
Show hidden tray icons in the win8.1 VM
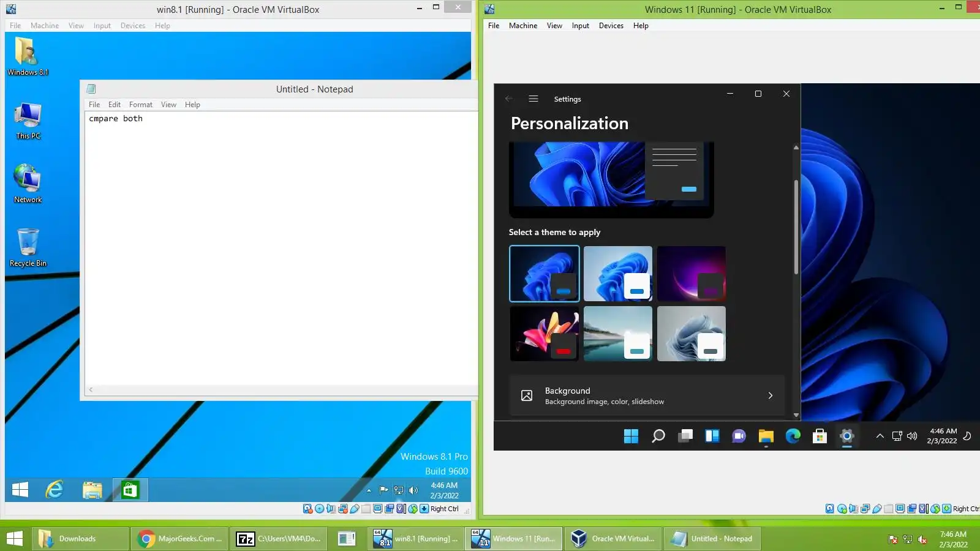coord(369,490)
